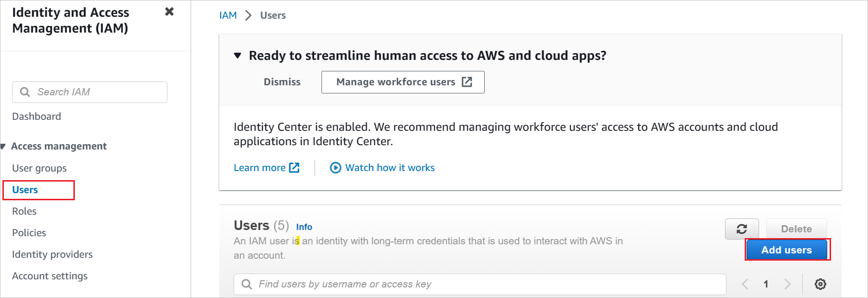Open User groups in sidebar
Viewport: 868px width, 298px height.
(x=39, y=168)
